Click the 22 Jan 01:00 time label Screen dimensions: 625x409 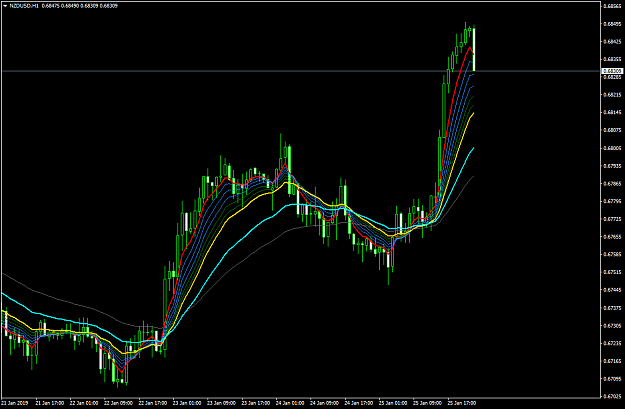tap(84, 403)
